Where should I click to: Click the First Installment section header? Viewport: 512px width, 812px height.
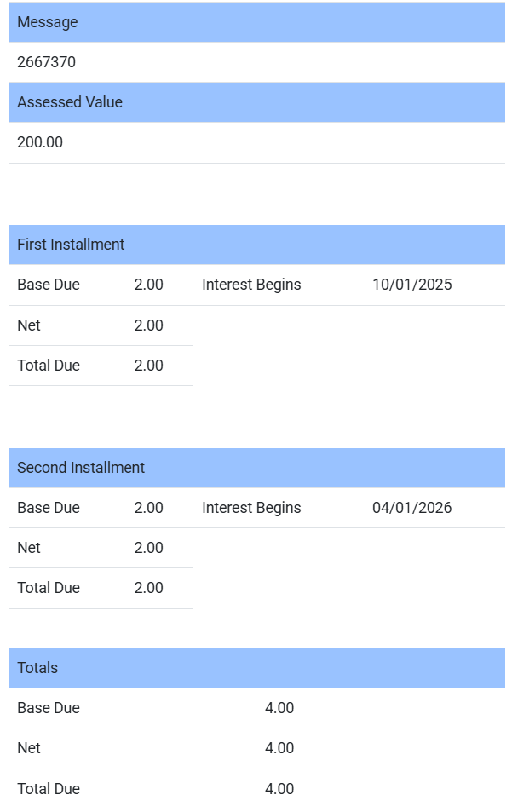point(71,245)
